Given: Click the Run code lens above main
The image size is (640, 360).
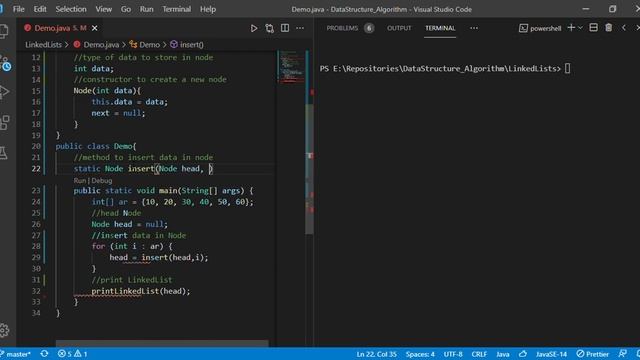Looking at the screenshot, I should point(80,180).
